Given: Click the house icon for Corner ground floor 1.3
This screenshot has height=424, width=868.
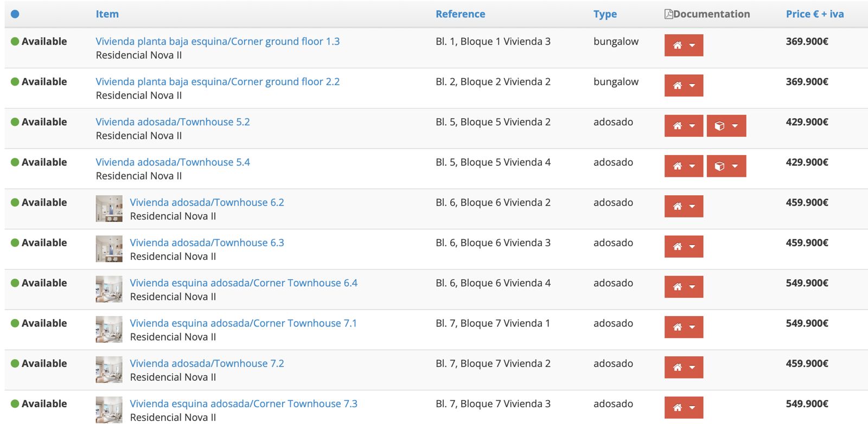Looking at the screenshot, I should [677, 46].
